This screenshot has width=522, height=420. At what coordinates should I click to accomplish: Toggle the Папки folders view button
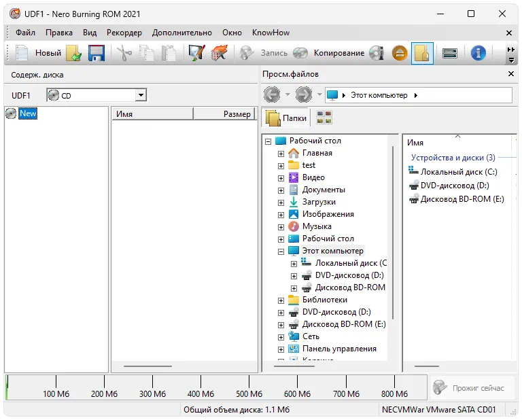[286, 118]
